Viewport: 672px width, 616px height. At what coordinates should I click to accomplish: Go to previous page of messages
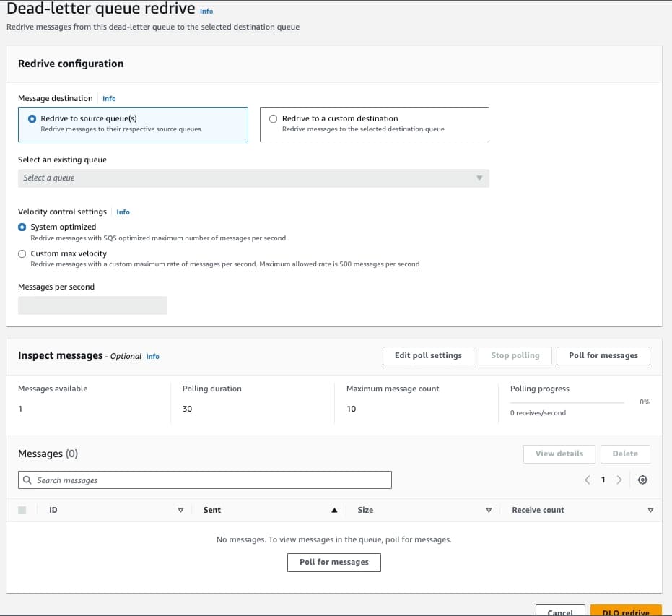tap(587, 480)
